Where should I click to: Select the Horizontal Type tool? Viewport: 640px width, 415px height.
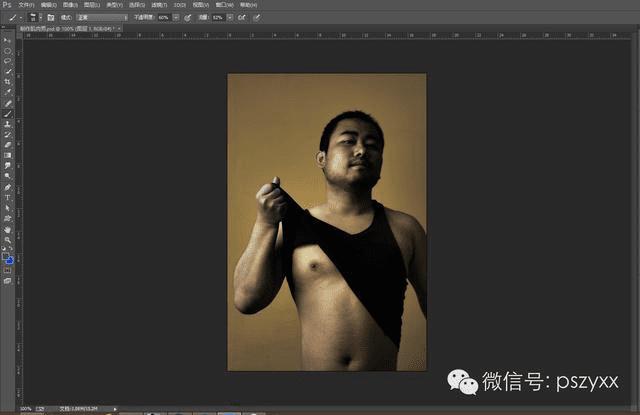(x=7, y=198)
